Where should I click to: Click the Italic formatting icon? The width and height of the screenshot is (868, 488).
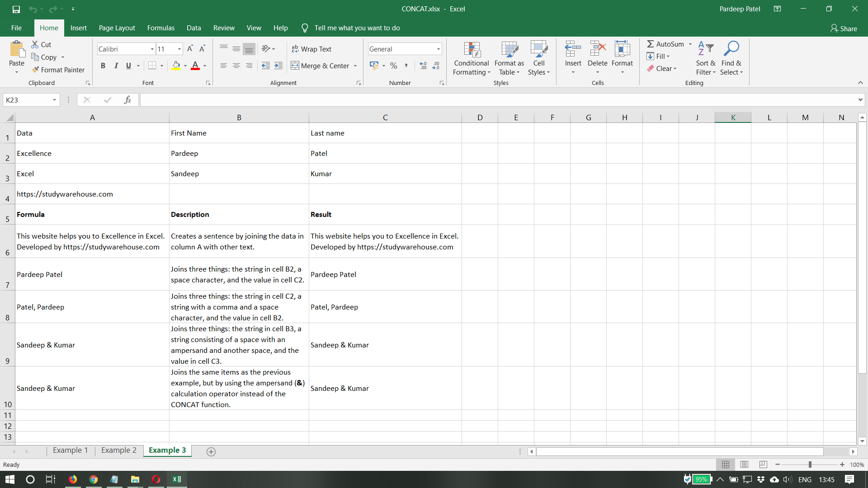pos(116,66)
